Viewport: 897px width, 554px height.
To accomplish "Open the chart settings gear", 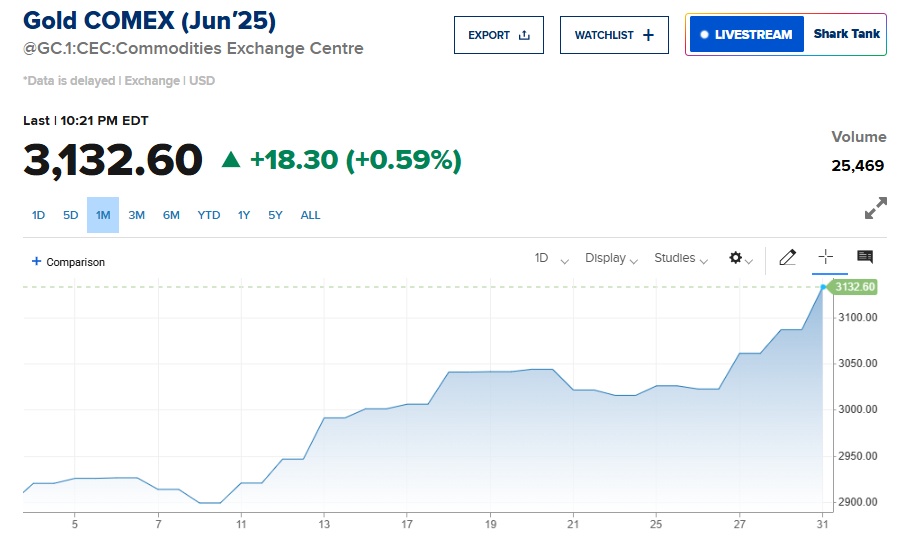I will point(736,258).
